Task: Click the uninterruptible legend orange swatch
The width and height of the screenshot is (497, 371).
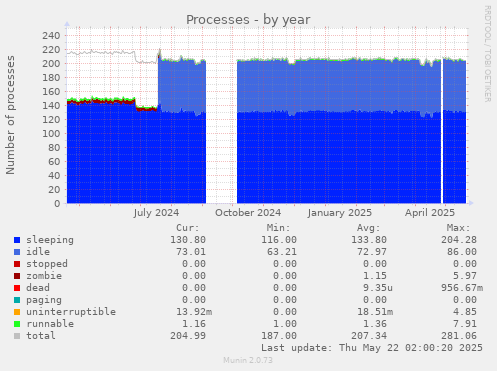Action: [17, 312]
